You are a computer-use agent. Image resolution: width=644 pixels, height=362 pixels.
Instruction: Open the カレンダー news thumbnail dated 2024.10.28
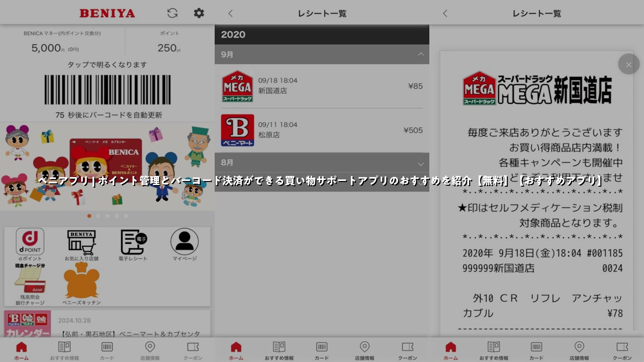click(28, 323)
